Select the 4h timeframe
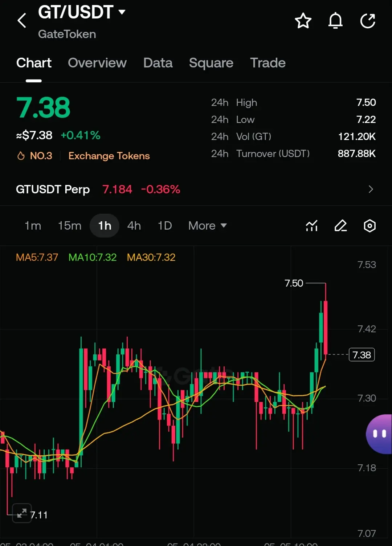This screenshot has width=392, height=546. tap(134, 226)
